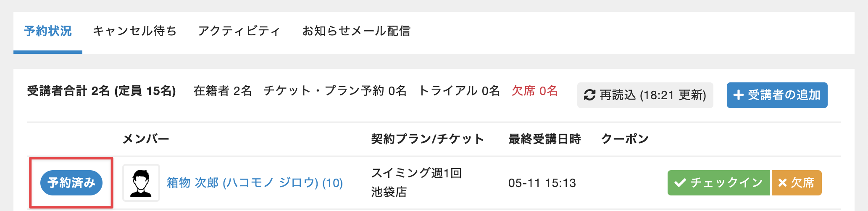Select the お知らせメール配信 tab
The image size is (868, 211).
[356, 31]
